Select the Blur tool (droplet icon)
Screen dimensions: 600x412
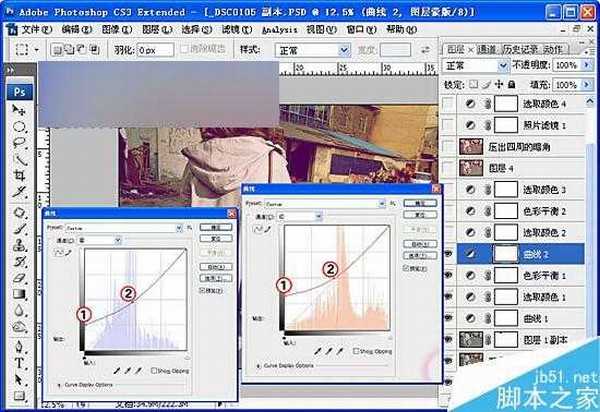tap(19, 310)
